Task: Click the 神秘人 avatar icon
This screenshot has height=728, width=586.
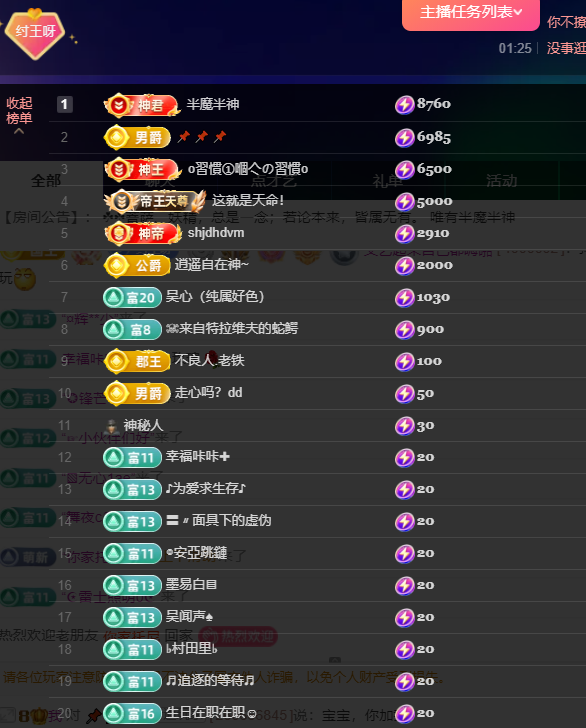Action: [x=111, y=426]
